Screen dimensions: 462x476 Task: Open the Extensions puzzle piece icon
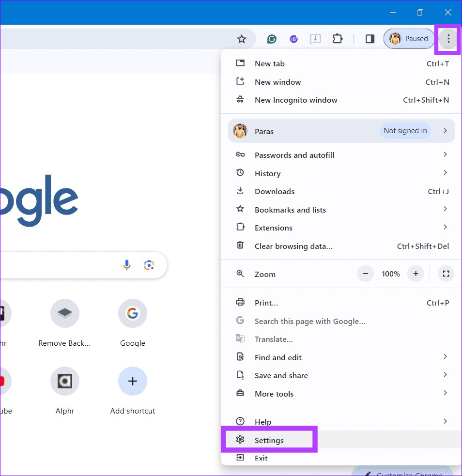point(338,39)
